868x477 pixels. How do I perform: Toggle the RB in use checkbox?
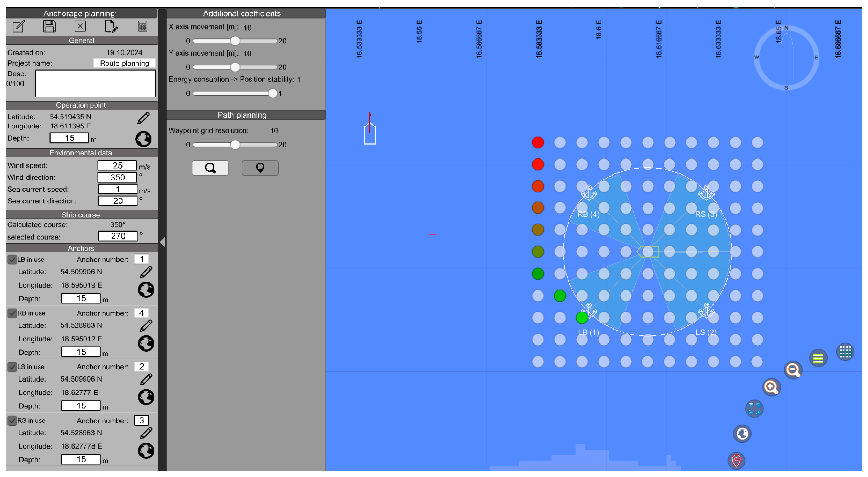point(12,313)
